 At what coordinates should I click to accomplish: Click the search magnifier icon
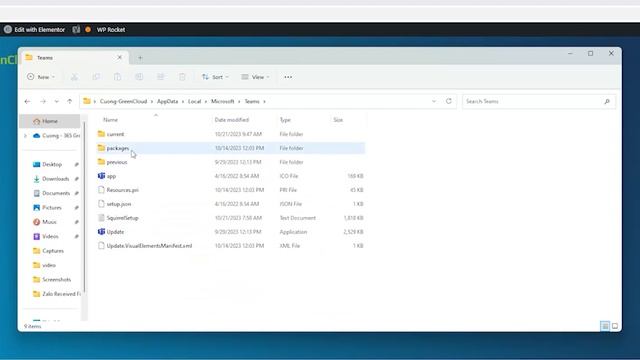click(607, 101)
